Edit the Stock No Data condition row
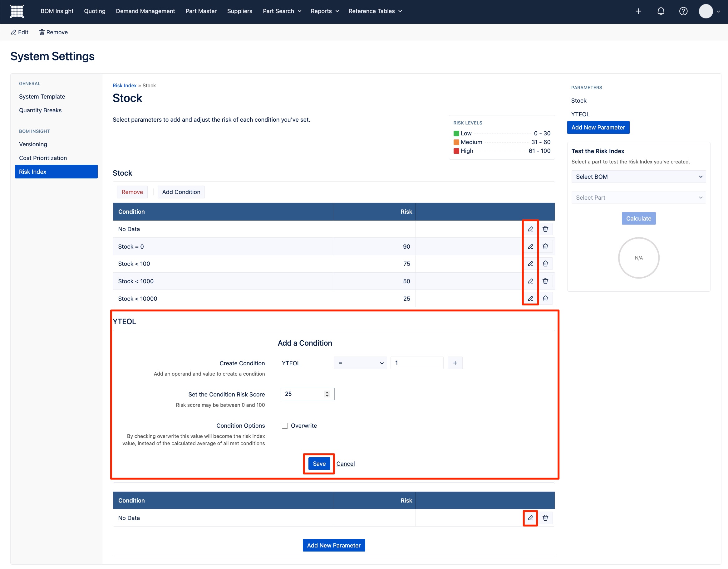The width and height of the screenshot is (728, 569). 530,229
